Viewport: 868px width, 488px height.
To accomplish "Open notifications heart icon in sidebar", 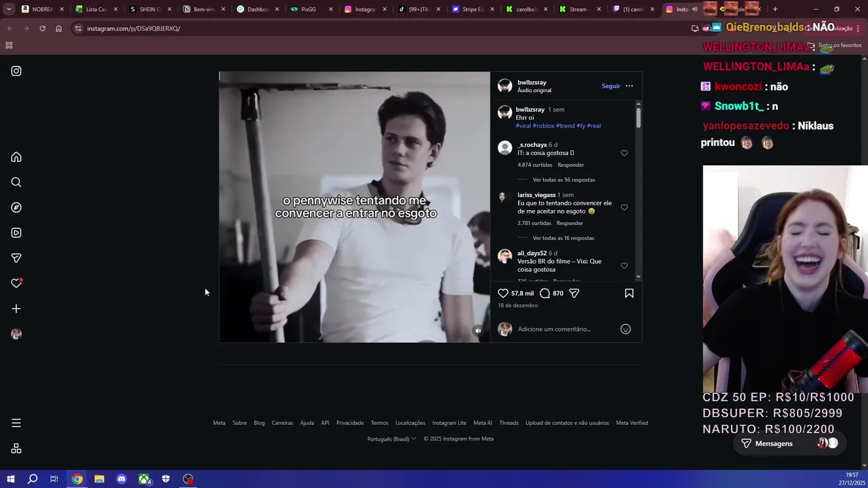I will (16, 283).
